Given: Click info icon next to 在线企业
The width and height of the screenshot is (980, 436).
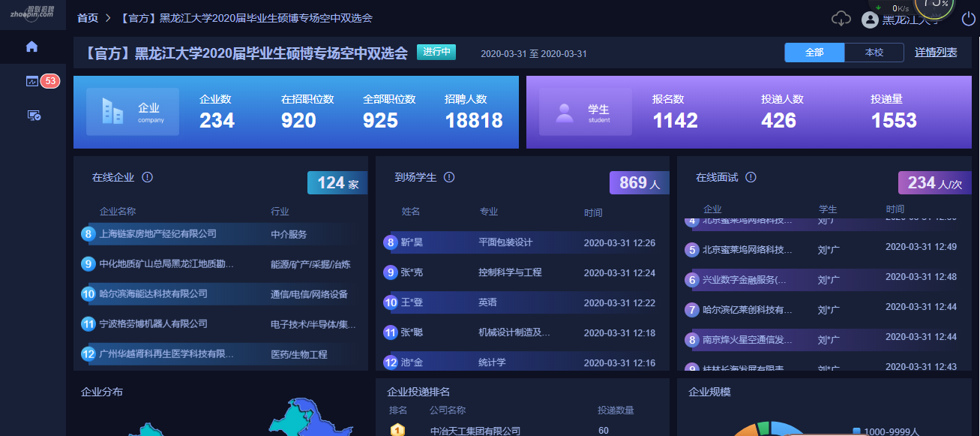Looking at the screenshot, I should click(x=148, y=178).
